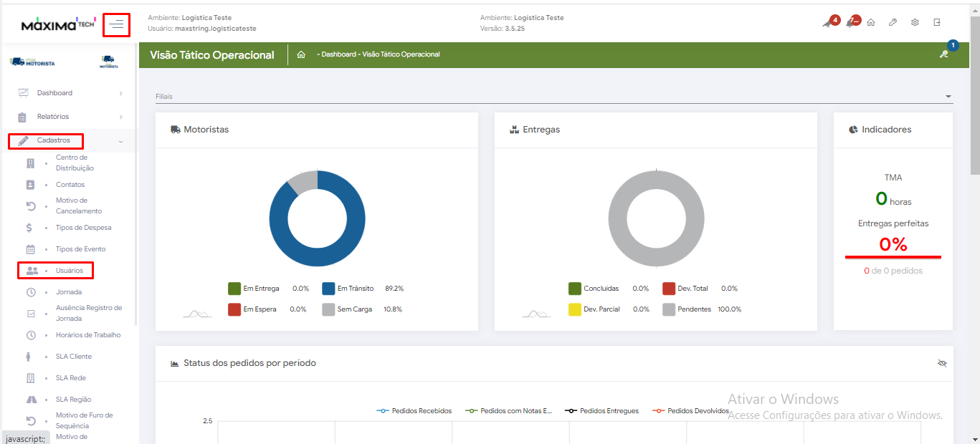Open the settings gear icon
The width and height of the screenshot is (980, 444).
pyautogui.click(x=915, y=22)
